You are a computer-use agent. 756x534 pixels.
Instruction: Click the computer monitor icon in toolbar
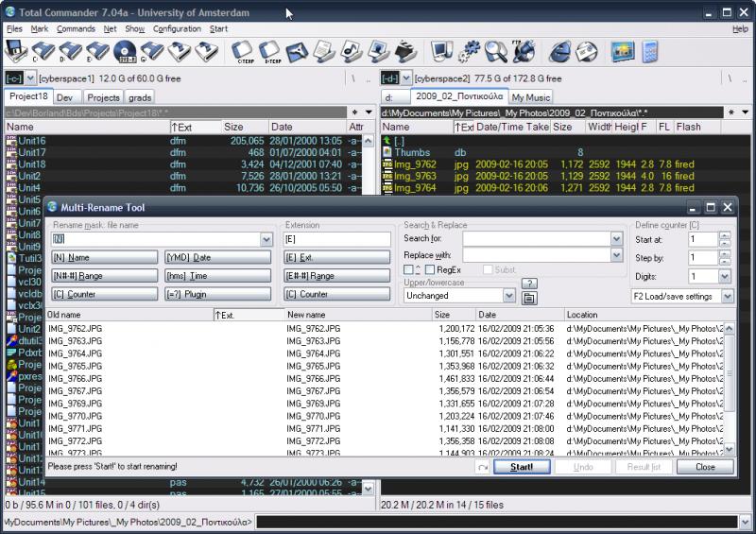point(441,52)
